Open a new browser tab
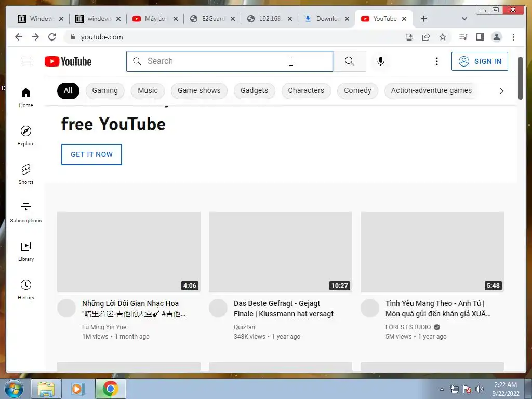The image size is (532, 399). pos(424,19)
